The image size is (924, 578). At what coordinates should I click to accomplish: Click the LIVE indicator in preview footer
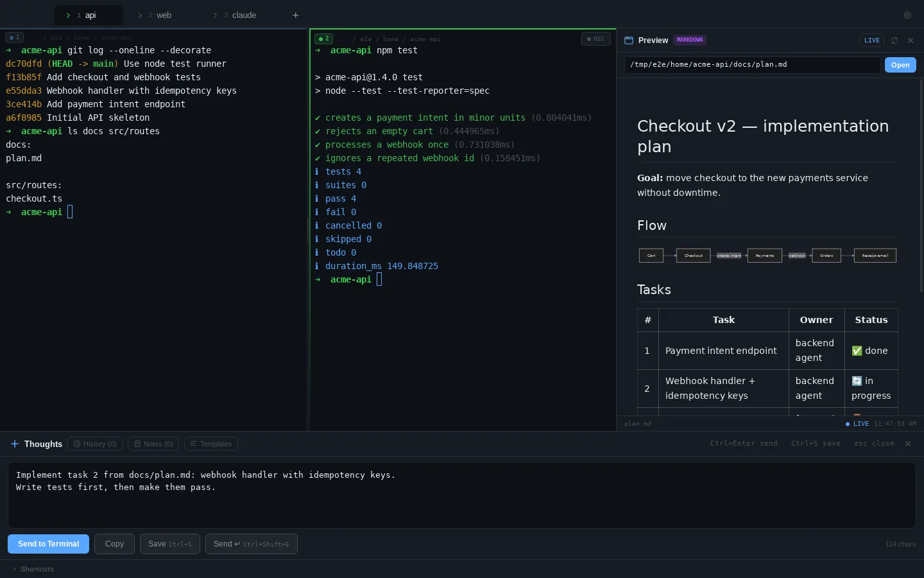click(857, 424)
